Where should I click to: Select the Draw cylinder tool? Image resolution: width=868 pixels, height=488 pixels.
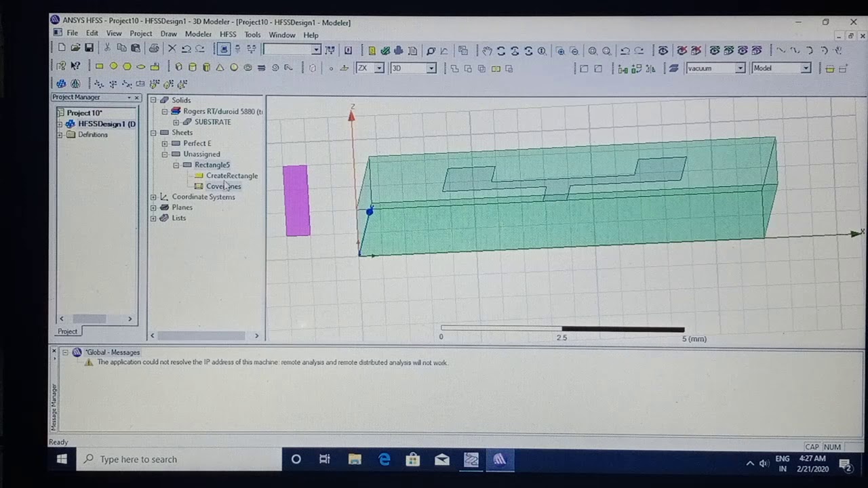(x=192, y=67)
